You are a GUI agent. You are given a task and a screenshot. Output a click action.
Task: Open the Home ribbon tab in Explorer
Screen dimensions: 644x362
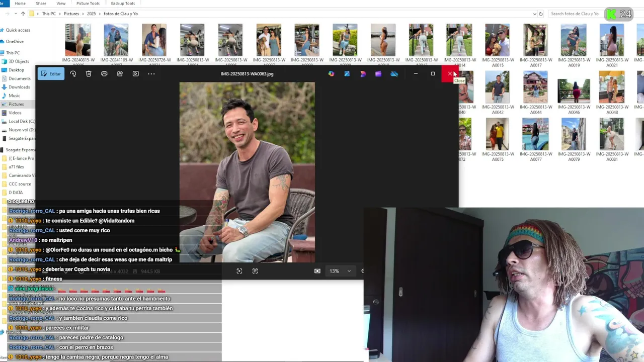tap(20, 4)
